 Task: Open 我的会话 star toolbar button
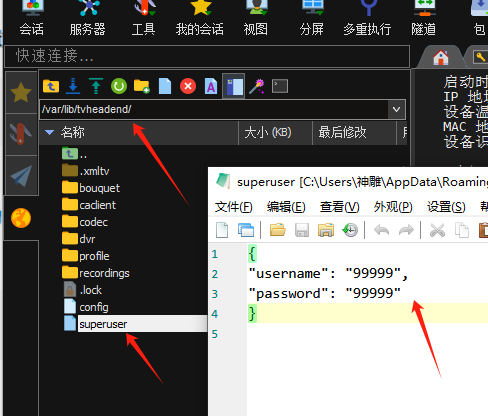(200, 18)
